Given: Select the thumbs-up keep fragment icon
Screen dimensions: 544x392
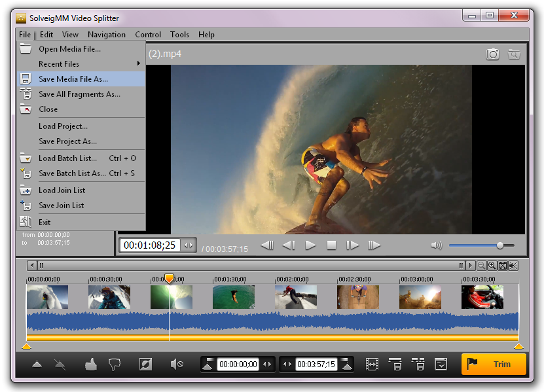Looking at the screenshot, I should [91, 364].
